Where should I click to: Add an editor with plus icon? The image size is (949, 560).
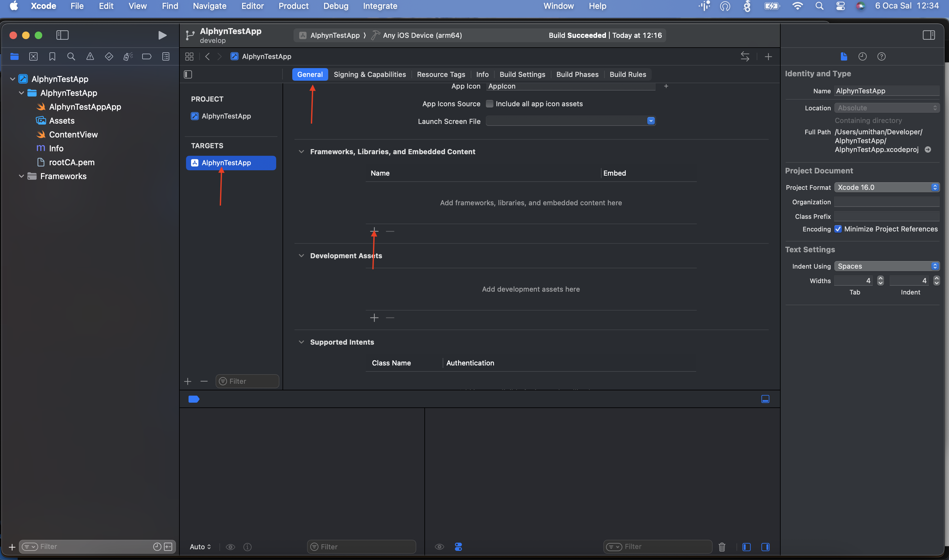tap(768, 57)
